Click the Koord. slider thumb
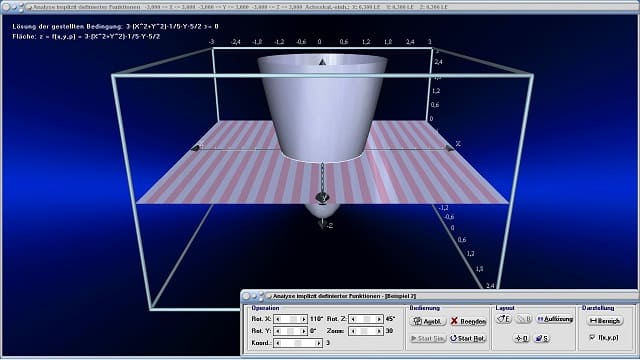 click(x=298, y=343)
